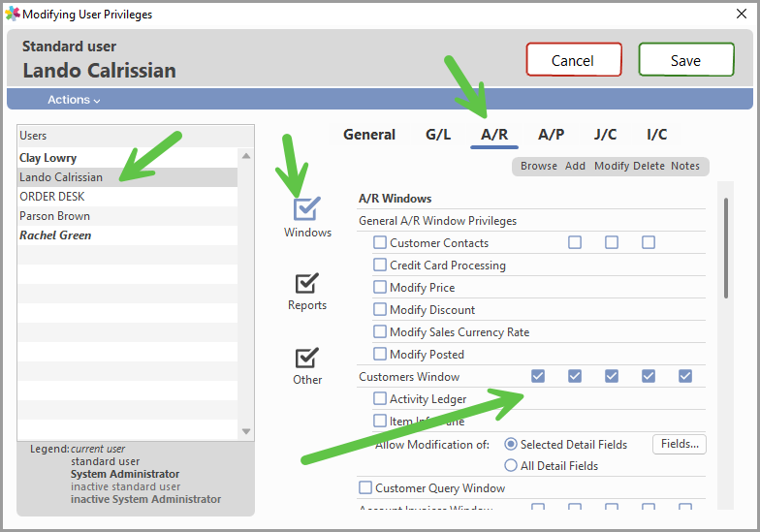Select user Parson Brown

(x=128, y=216)
